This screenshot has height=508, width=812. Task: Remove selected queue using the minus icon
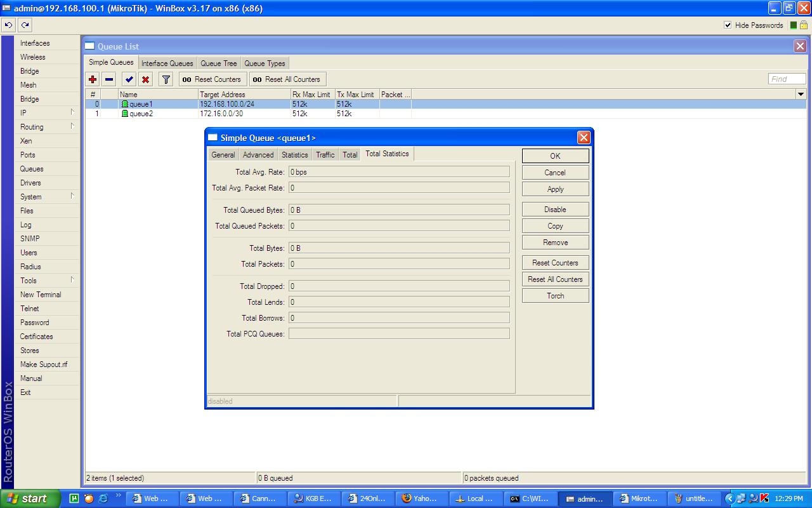108,79
